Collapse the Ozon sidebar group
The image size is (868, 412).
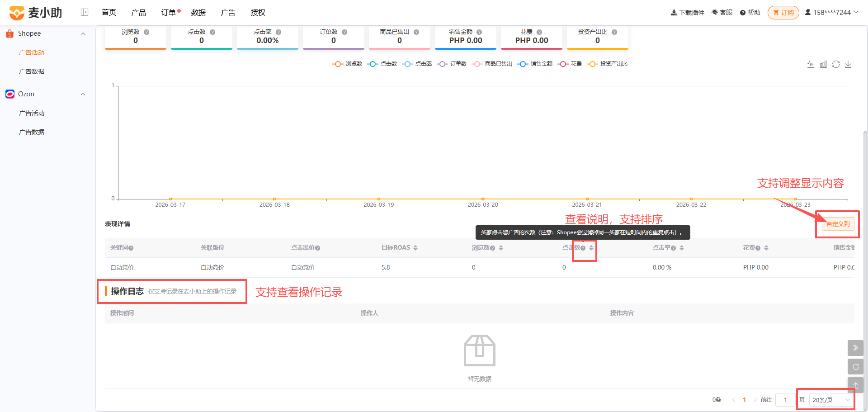click(83, 94)
